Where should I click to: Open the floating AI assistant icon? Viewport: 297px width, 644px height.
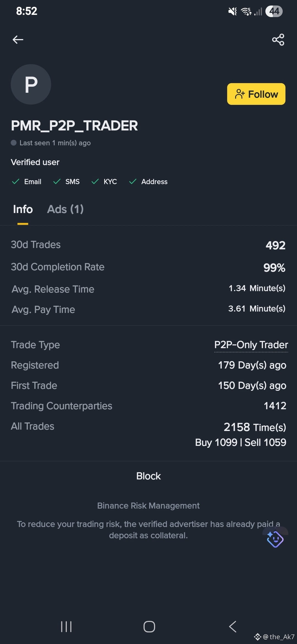(275, 539)
